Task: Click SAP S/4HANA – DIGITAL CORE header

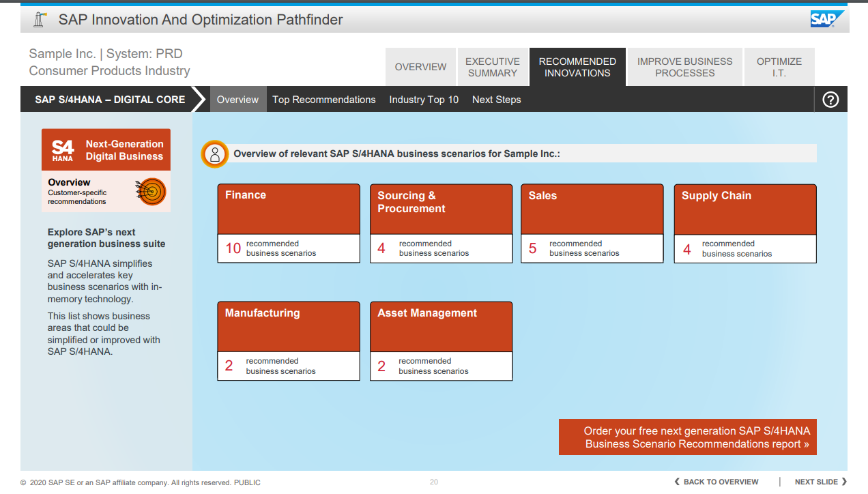Action: pos(110,100)
